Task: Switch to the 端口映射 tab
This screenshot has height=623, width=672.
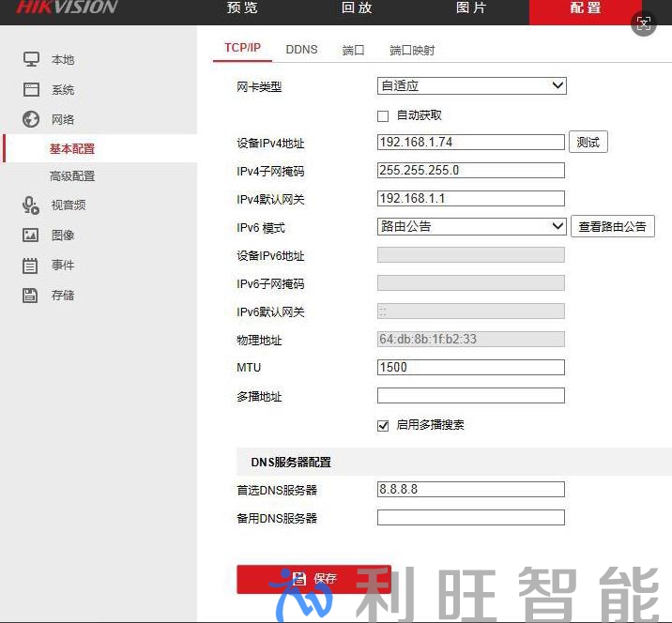Action: (412, 50)
